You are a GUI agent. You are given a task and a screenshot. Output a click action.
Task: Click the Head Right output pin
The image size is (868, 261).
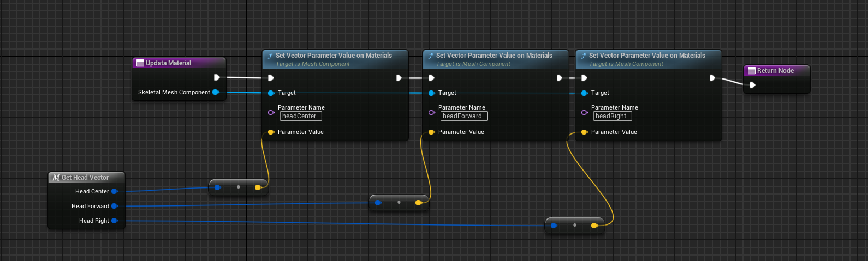click(114, 221)
